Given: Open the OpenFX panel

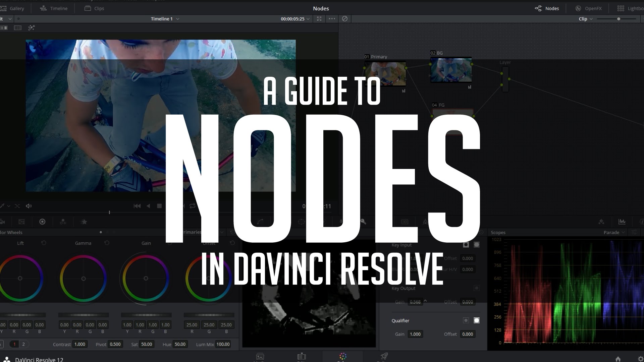Looking at the screenshot, I should [x=588, y=8].
